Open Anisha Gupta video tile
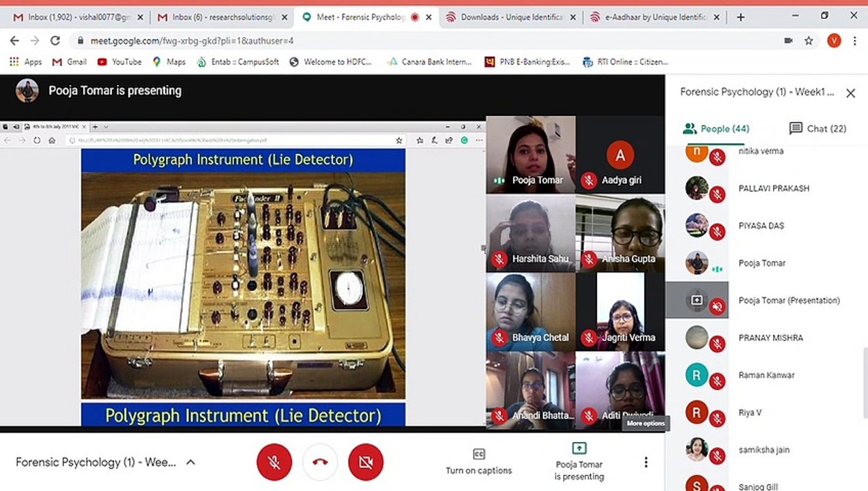This screenshot has height=491, width=868. click(620, 233)
